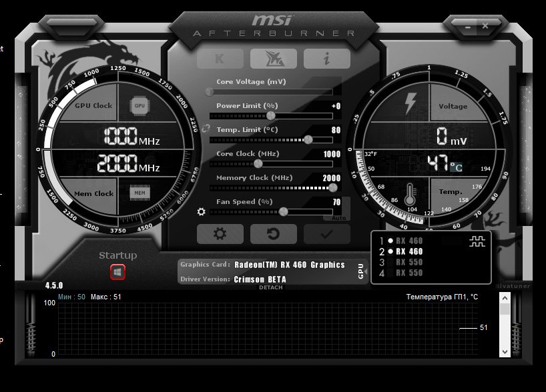Click the GPU Clock label in gauge
The height and width of the screenshot is (392, 546).
[x=93, y=105]
